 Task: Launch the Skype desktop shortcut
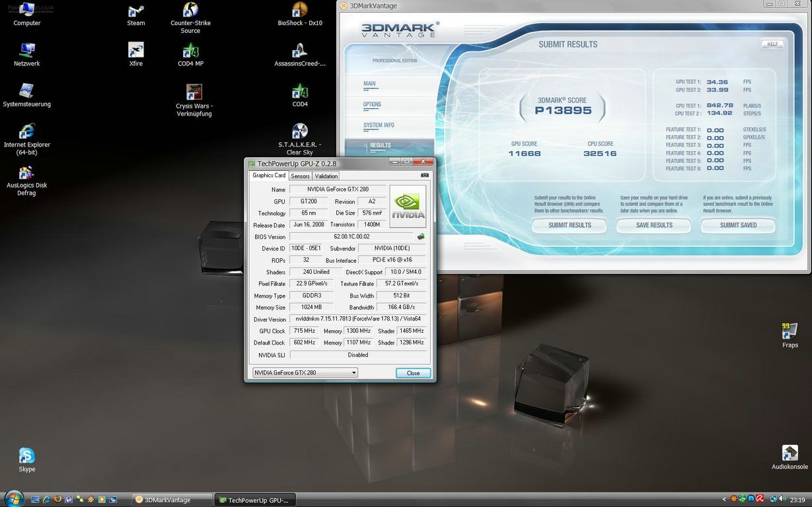(x=26, y=460)
